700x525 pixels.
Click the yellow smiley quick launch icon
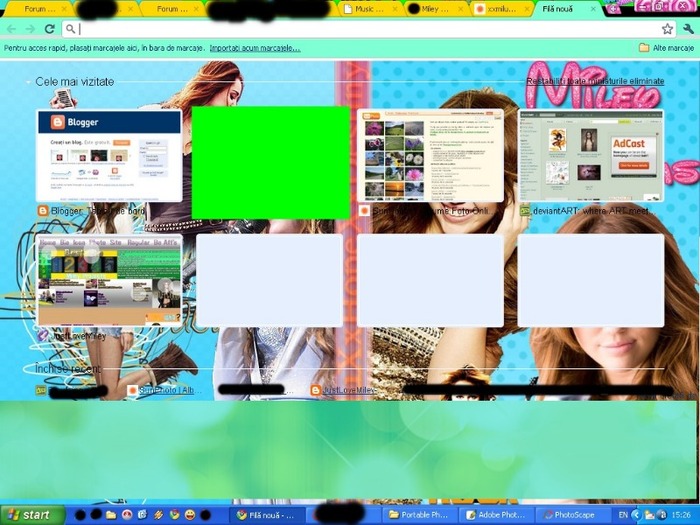click(x=190, y=515)
